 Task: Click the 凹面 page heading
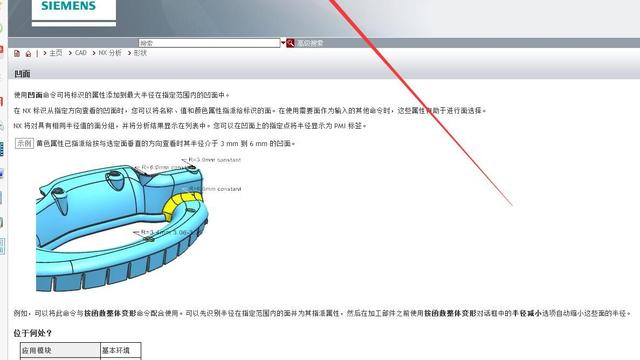[x=22, y=74]
